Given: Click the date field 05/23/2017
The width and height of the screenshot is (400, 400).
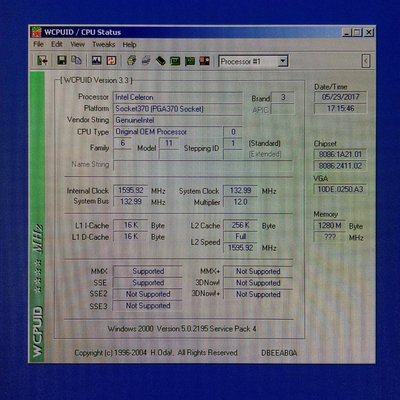Looking at the screenshot, I should 340,97.
